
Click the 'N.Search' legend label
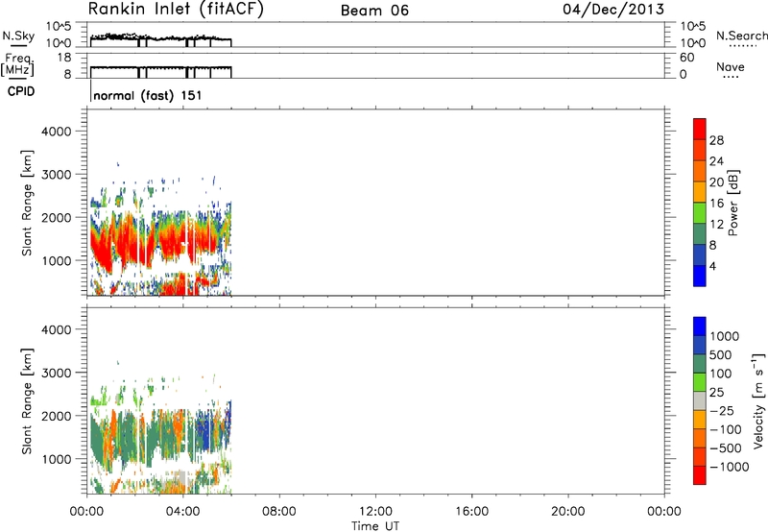coord(742,36)
